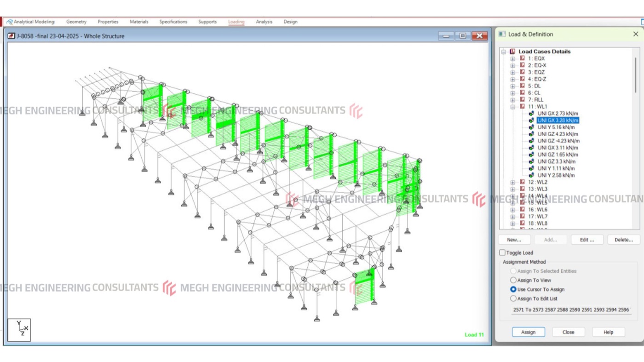Open the Geometry tab

click(x=76, y=22)
